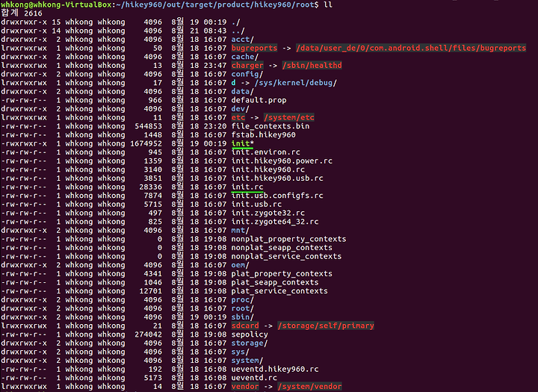Select the default.prop file name
The width and height of the screenshot is (538, 392).
259,100
